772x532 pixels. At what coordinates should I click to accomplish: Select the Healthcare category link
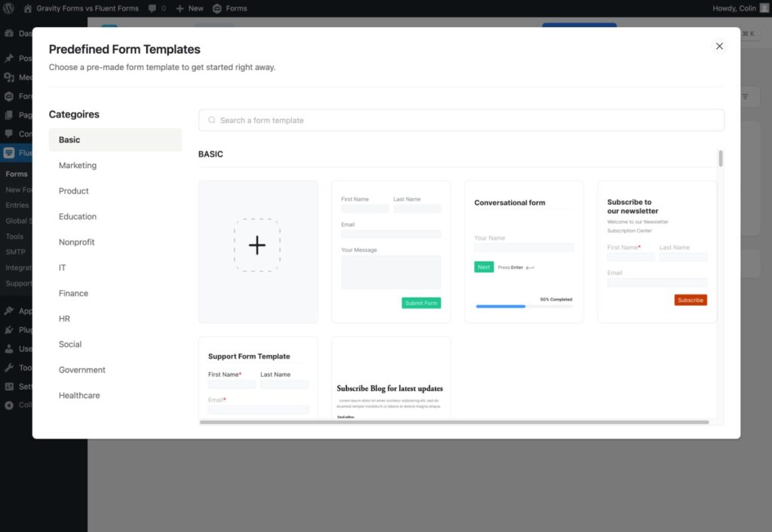pos(79,395)
